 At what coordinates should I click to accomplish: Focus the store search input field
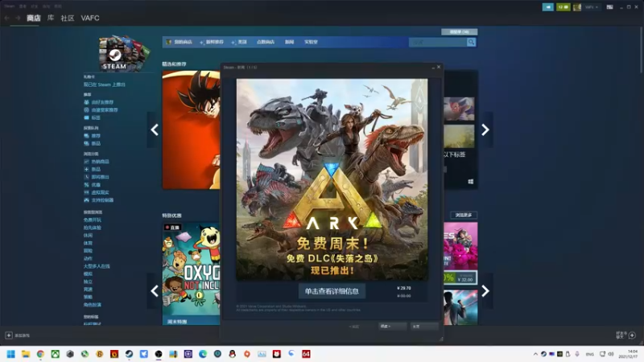[x=438, y=42]
